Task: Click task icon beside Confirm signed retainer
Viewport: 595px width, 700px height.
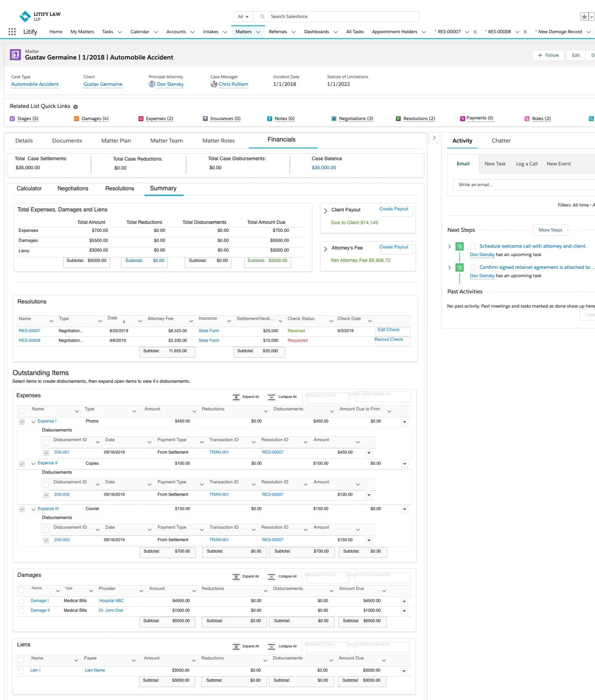Action: coord(459,267)
